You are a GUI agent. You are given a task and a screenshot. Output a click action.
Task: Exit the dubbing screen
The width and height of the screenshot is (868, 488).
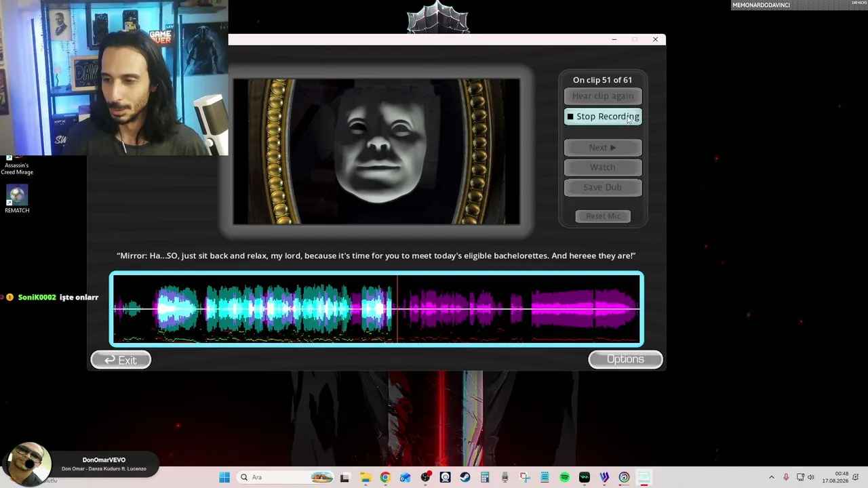pyautogui.click(x=121, y=360)
